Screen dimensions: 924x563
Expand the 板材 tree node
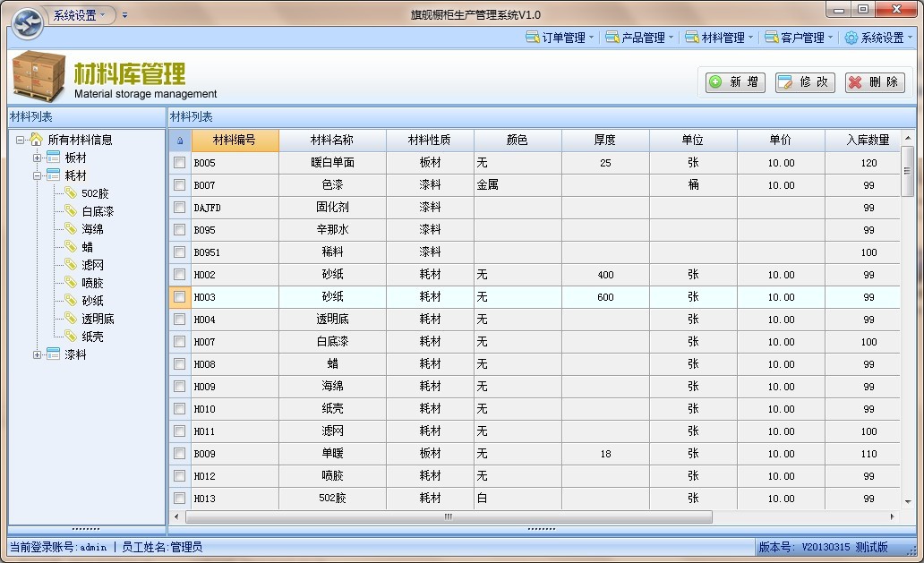[x=37, y=158]
